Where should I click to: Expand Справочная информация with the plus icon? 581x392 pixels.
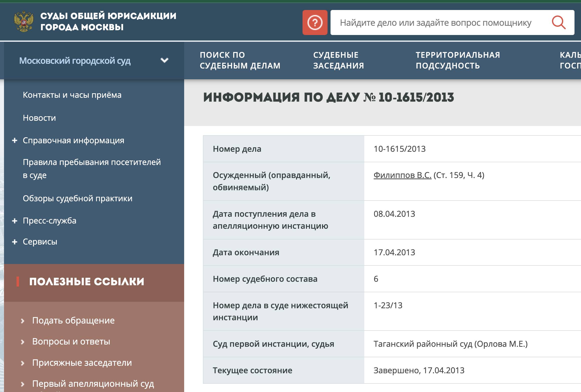[15, 140]
